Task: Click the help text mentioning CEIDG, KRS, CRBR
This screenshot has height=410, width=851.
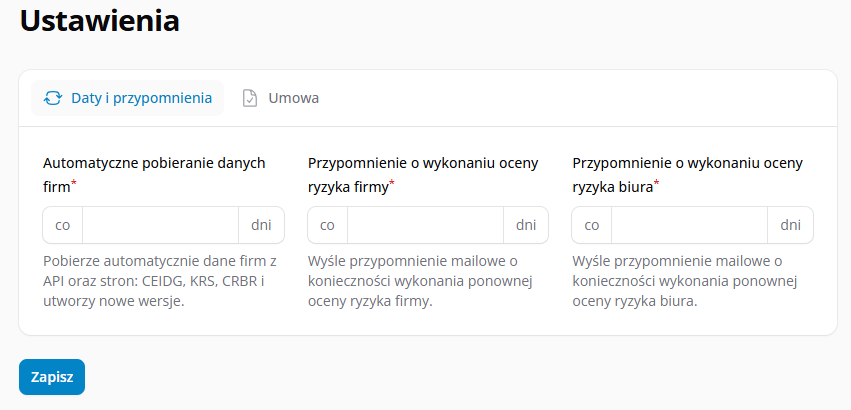Action: tap(160, 281)
